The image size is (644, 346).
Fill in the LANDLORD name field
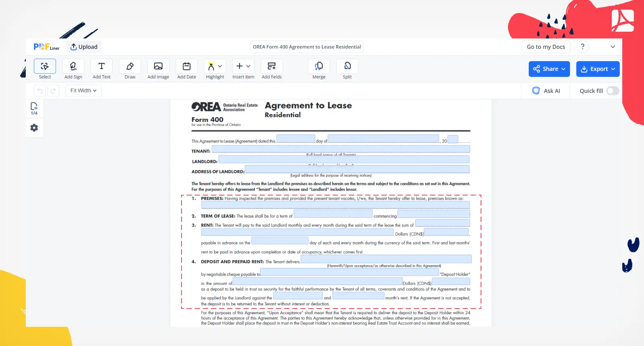pos(344,159)
